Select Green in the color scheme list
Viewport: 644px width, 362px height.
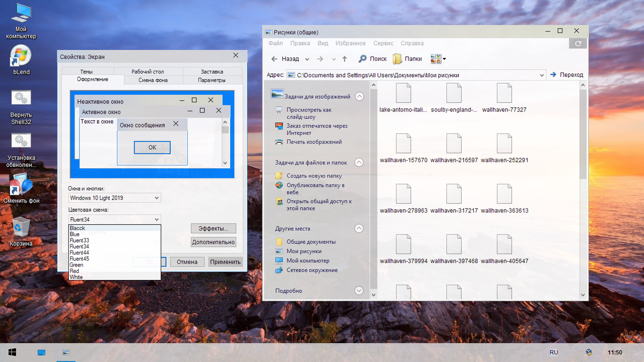(76, 264)
